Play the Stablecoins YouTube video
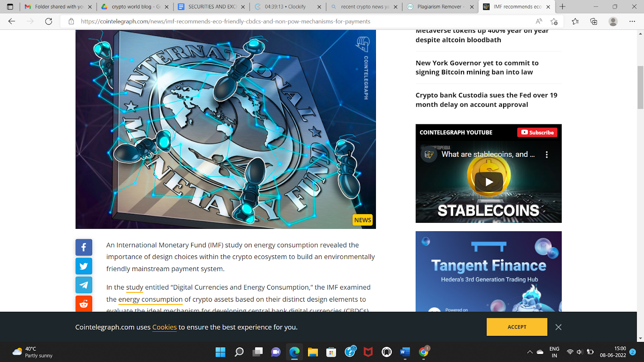The image size is (644, 362). [x=489, y=182]
